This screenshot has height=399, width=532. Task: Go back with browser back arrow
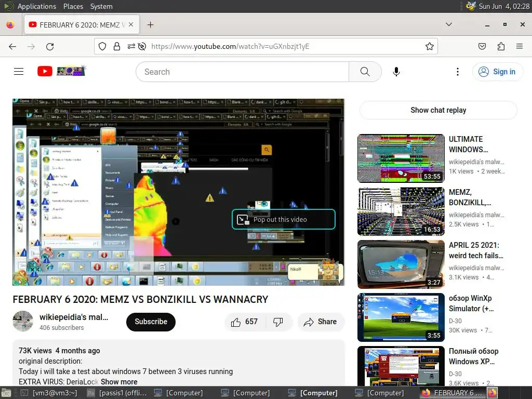pyautogui.click(x=12, y=46)
